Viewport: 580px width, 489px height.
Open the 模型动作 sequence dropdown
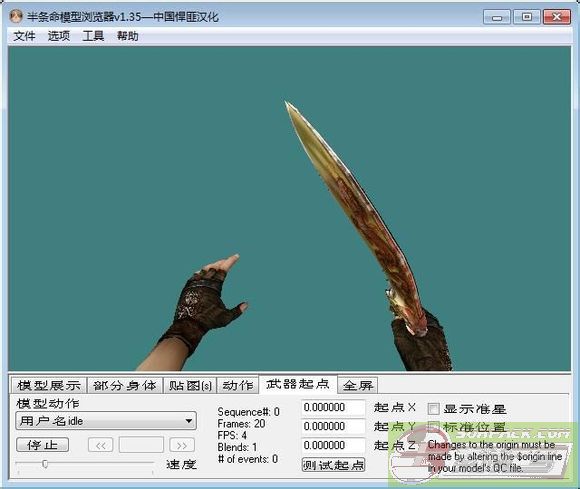tap(106, 421)
